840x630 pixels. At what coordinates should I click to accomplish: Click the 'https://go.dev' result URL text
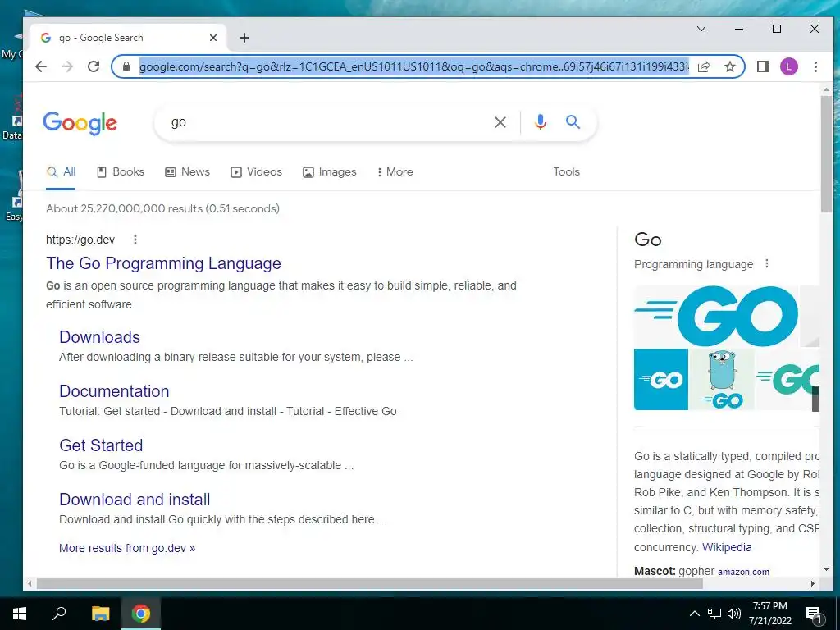[80, 240]
